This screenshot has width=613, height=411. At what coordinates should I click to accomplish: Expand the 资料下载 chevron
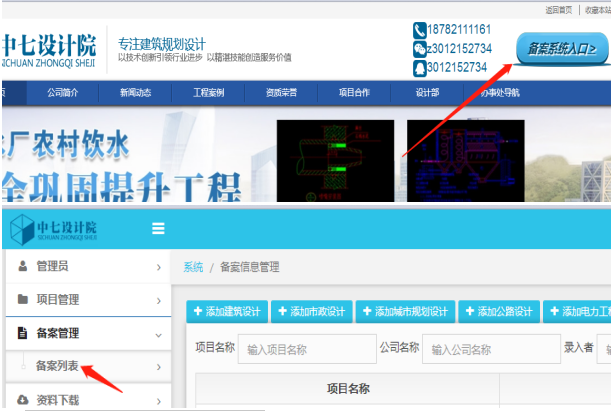pyautogui.click(x=158, y=401)
